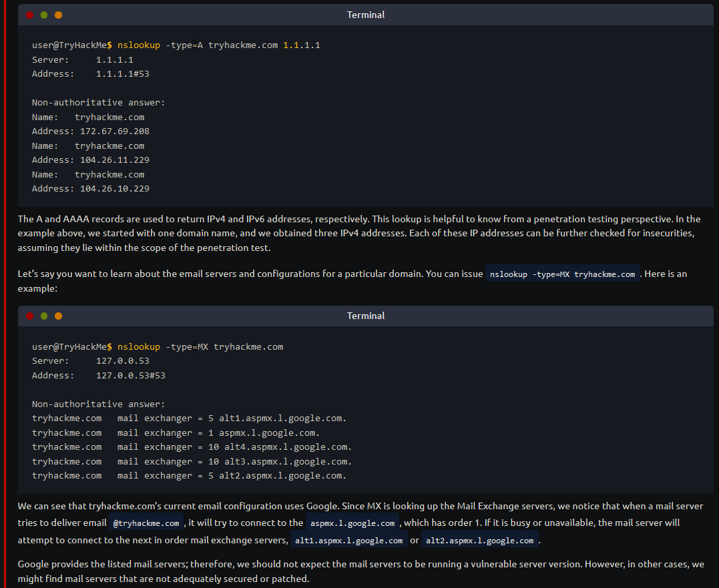This screenshot has width=719, height=588.
Task: Click the 'Address: 127.0.0.53#53' line
Action: point(99,375)
